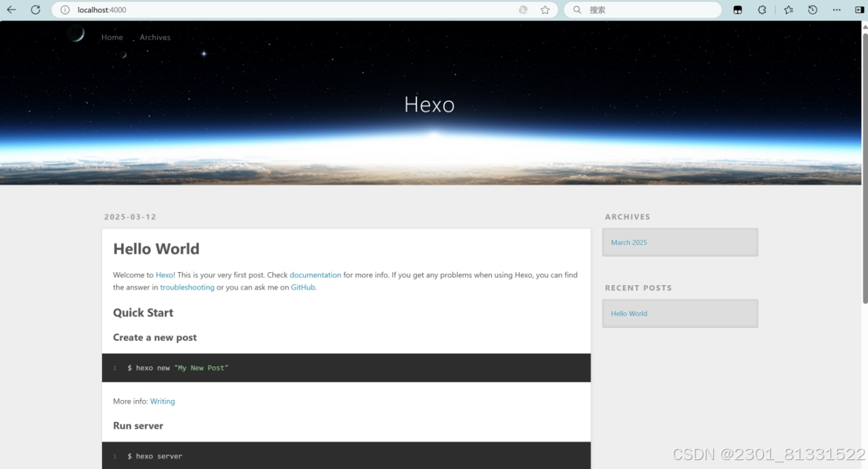
Task: Open the Extensions puzzle icon
Action: [x=762, y=10]
